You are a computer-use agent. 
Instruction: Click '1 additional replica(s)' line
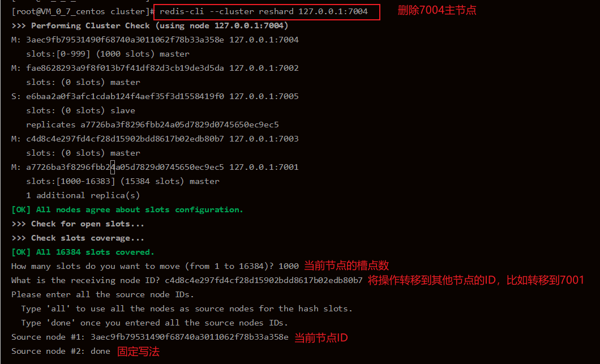pyautogui.click(x=83, y=196)
